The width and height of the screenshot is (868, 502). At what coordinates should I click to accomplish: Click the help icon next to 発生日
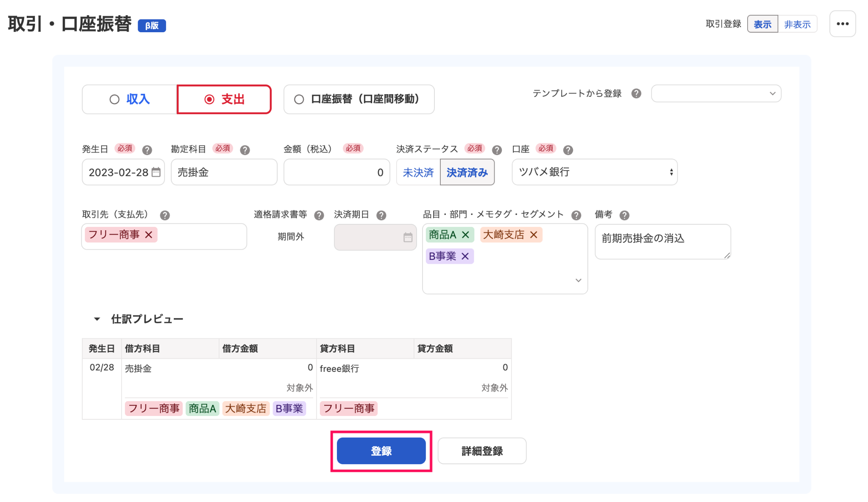[x=147, y=150]
